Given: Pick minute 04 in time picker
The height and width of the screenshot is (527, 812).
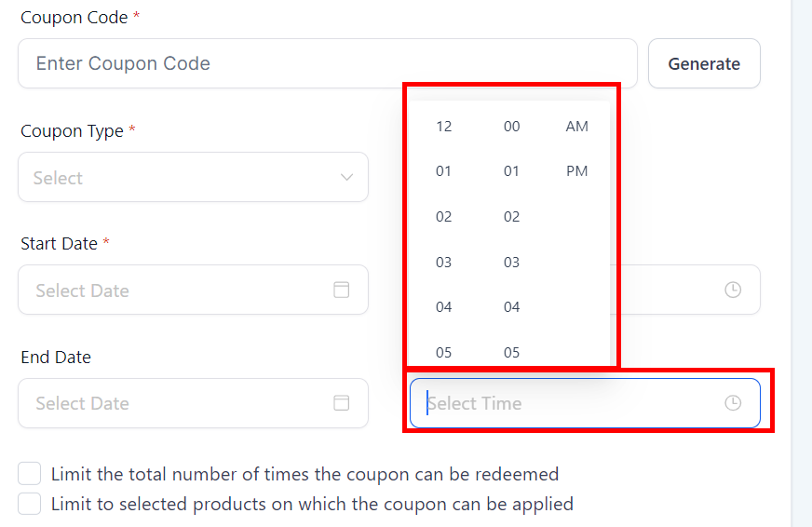Looking at the screenshot, I should (511, 307).
